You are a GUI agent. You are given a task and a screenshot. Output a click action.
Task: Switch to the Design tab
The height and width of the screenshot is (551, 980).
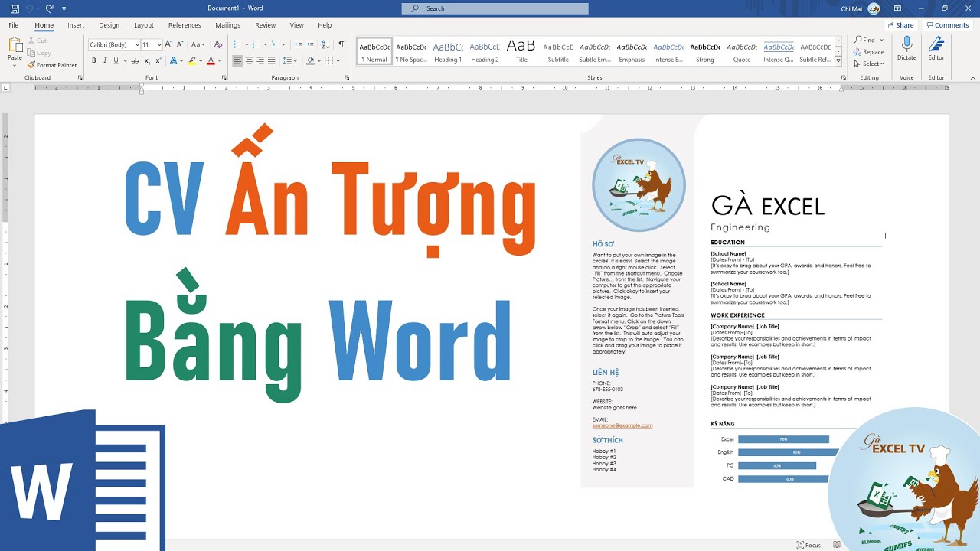coord(109,25)
